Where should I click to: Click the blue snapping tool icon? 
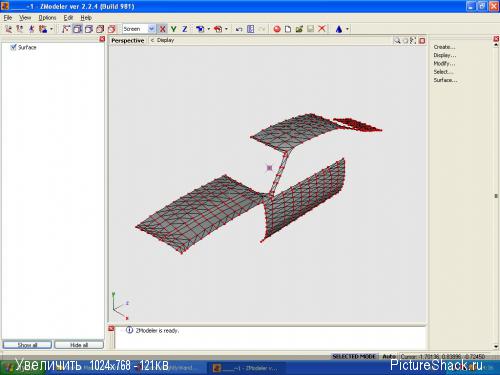pos(200,29)
